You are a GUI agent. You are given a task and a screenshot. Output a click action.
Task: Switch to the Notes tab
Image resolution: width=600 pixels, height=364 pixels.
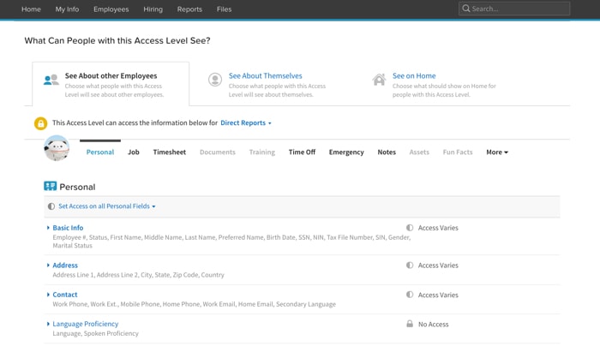[x=387, y=152]
